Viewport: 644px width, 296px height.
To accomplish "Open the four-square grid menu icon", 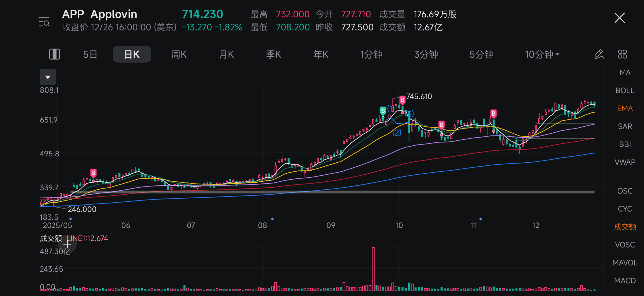I will 622,54.
